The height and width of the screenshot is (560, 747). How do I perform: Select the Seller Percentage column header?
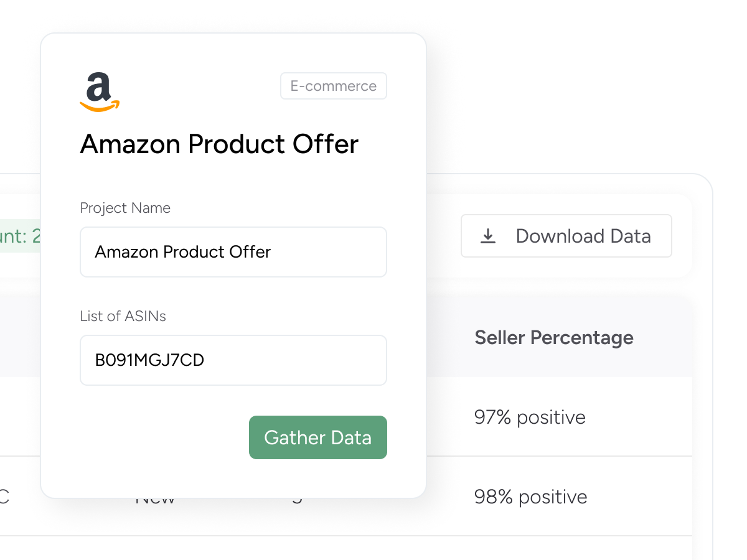pos(553,338)
